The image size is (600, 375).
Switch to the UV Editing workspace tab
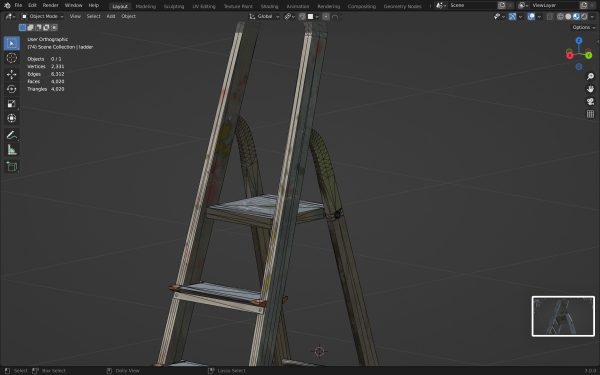pos(204,6)
